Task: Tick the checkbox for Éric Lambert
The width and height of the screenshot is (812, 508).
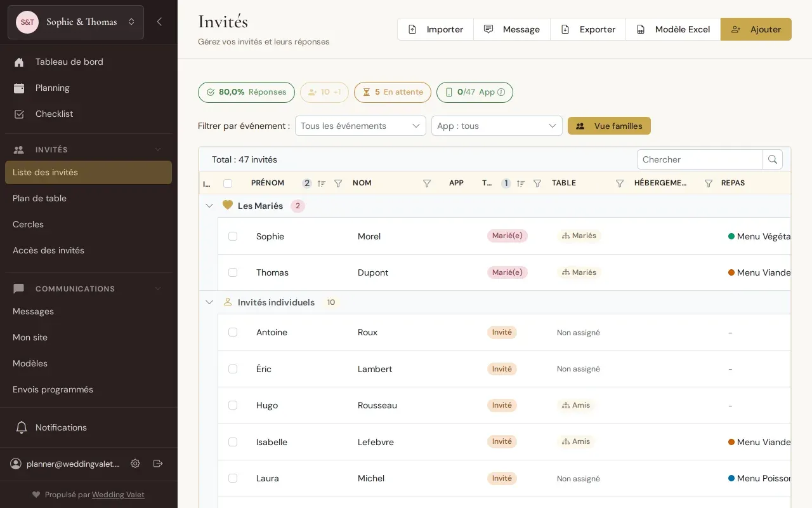Action: click(x=233, y=369)
